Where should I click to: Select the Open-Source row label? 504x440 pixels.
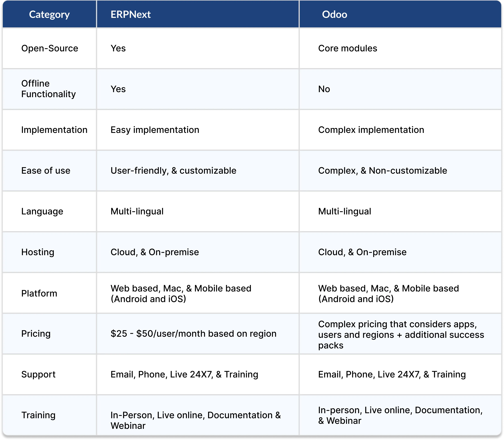click(50, 48)
